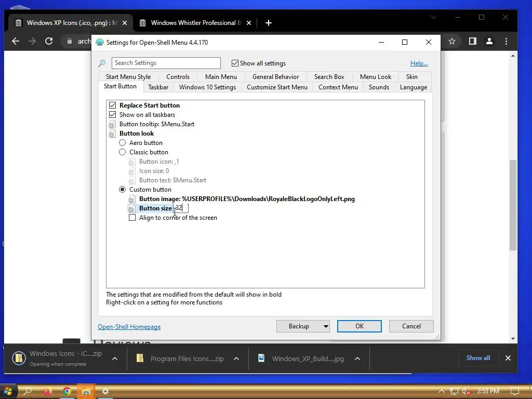Viewport: 532px width, 399px height.
Task: Enable Align to corner of the screen
Action: coord(132,218)
